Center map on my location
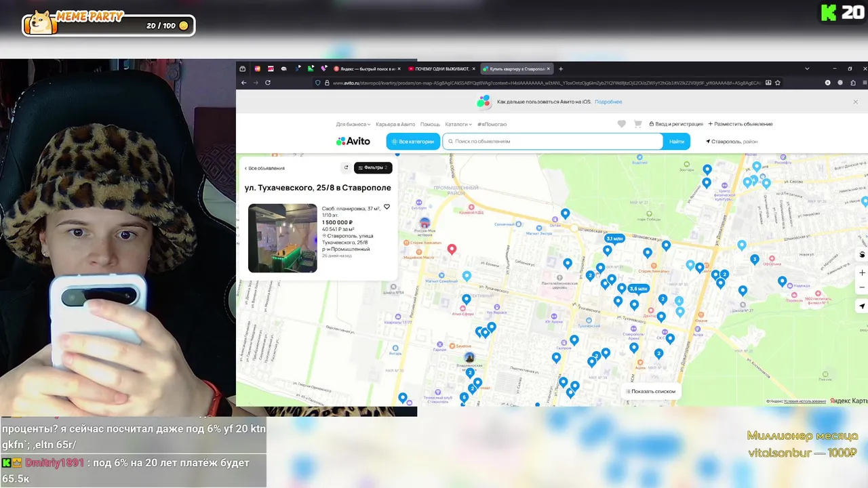The image size is (868, 488). point(862,306)
